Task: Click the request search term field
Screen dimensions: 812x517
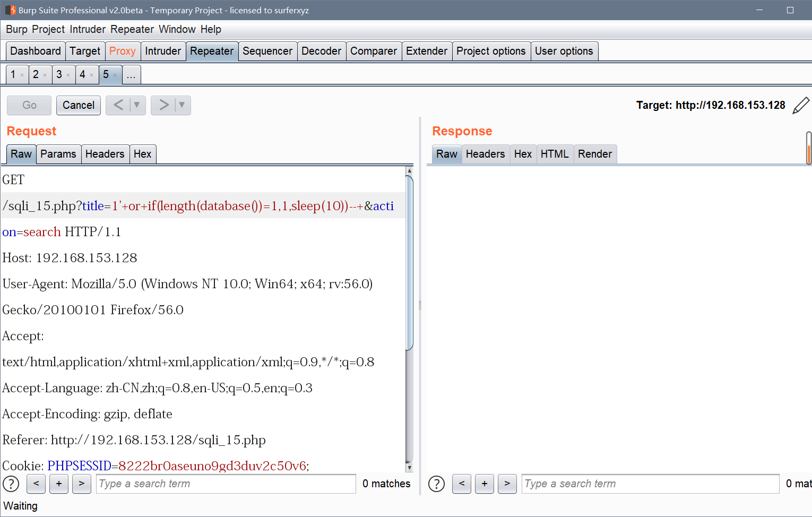Action: (x=226, y=484)
